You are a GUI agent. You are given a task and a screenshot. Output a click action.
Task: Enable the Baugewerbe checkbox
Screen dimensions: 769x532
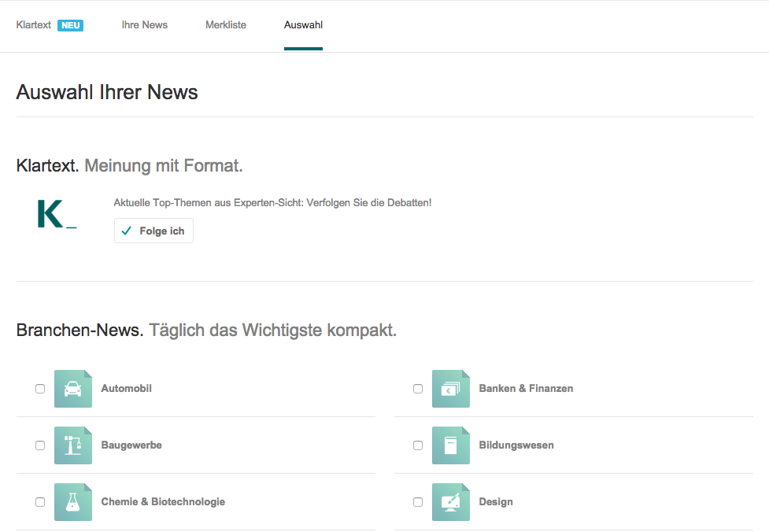point(40,445)
